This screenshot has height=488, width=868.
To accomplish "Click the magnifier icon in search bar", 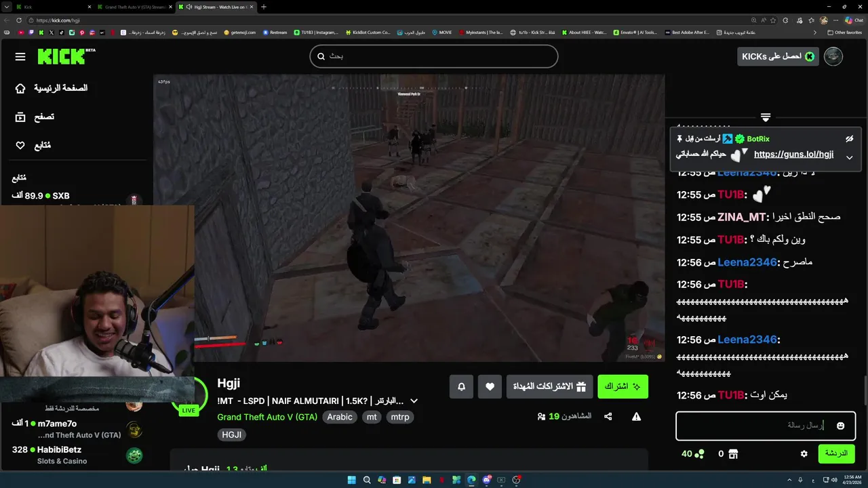I will (x=320, y=56).
